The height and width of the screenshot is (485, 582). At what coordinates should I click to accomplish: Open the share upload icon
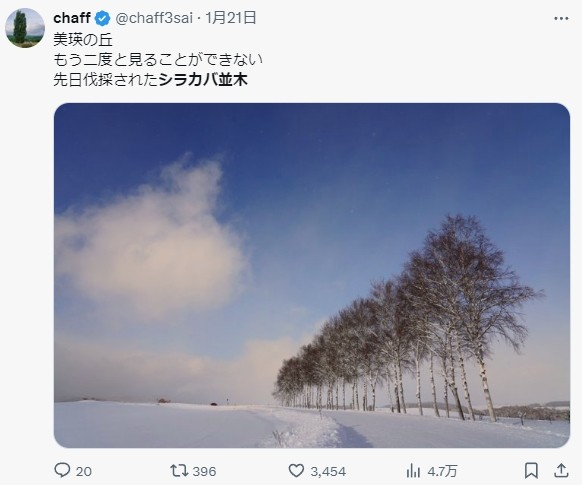pos(561,471)
